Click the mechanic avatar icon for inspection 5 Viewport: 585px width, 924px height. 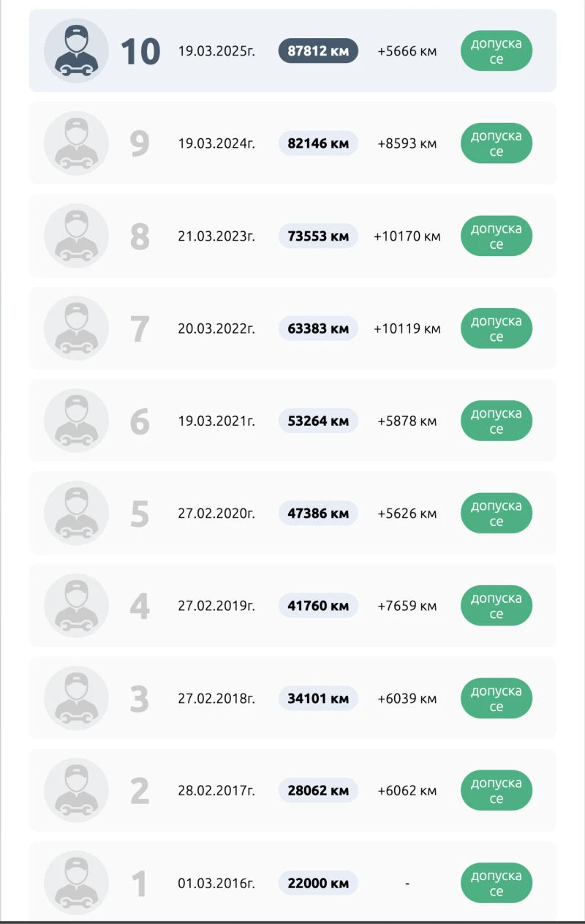[x=76, y=514]
